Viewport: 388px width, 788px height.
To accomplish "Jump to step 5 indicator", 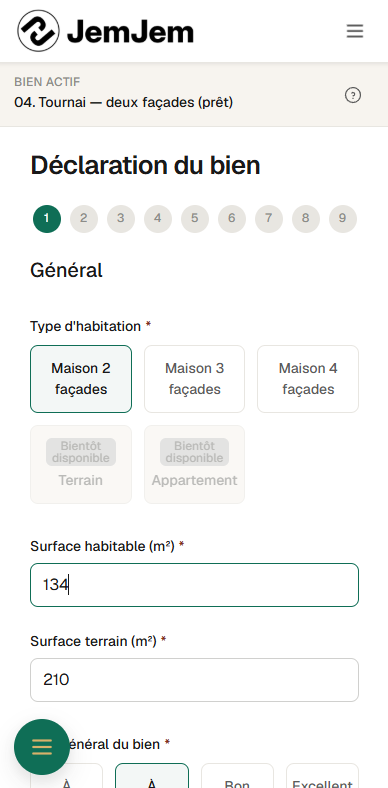I will point(195,219).
